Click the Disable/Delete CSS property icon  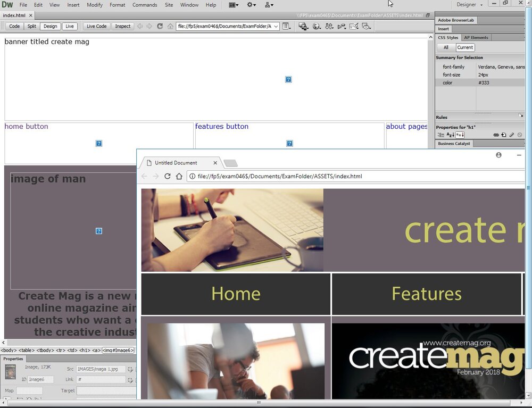(520, 135)
